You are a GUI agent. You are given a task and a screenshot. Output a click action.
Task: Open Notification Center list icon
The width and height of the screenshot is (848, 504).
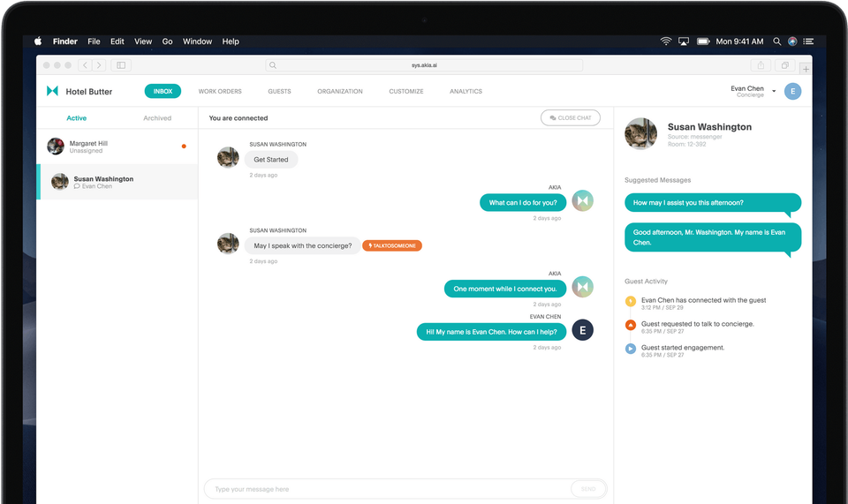(808, 41)
